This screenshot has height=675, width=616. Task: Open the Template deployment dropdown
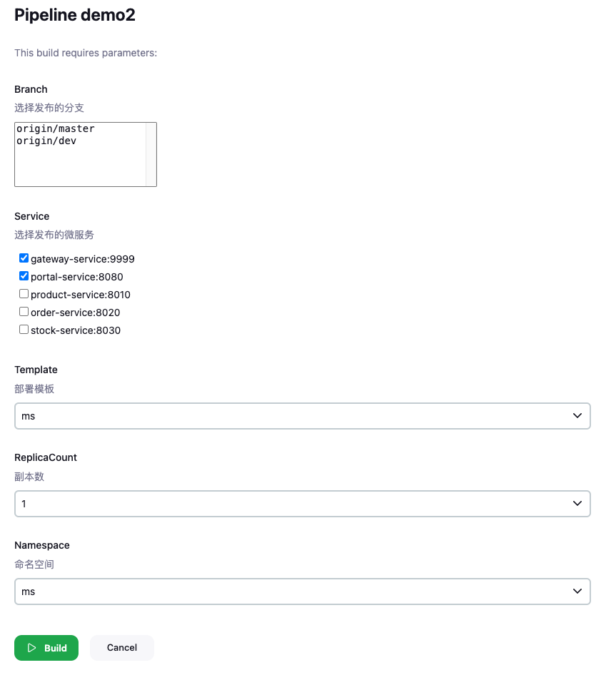303,416
